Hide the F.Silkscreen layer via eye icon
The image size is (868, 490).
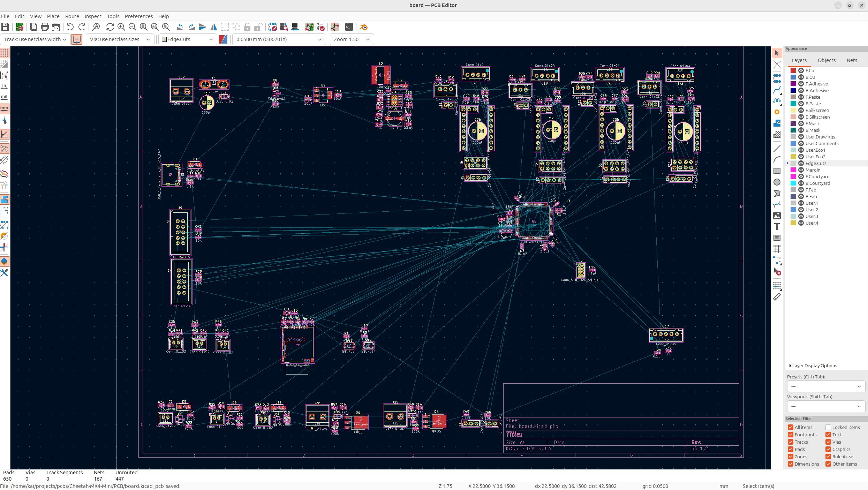(801, 110)
